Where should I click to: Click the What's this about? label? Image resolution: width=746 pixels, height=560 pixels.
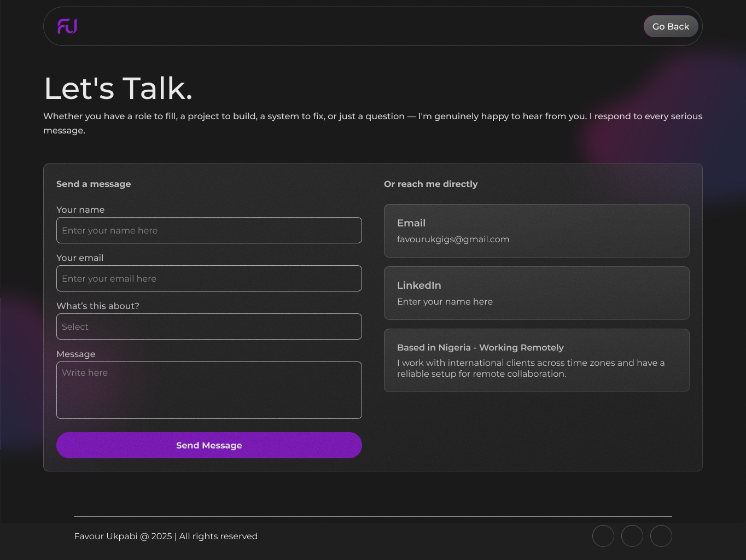(98, 306)
